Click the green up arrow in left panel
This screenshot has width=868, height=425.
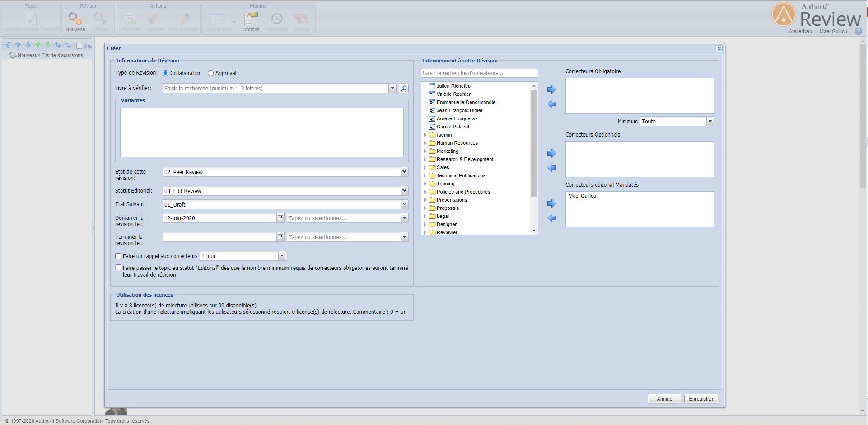(38, 45)
